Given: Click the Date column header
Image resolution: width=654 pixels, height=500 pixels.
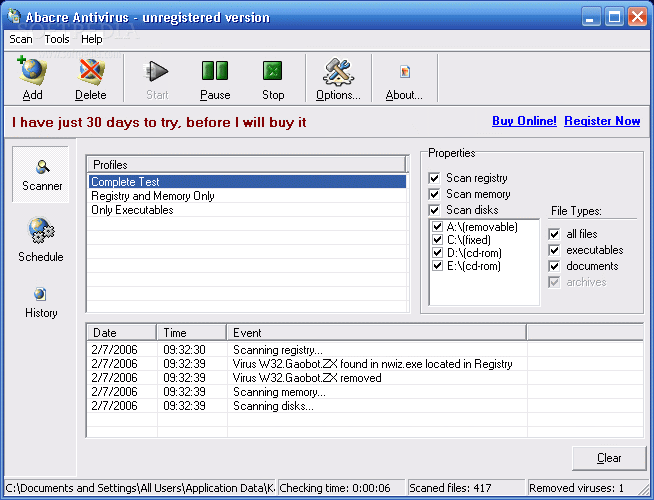Looking at the screenshot, I should pyautogui.click(x=122, y=333).
